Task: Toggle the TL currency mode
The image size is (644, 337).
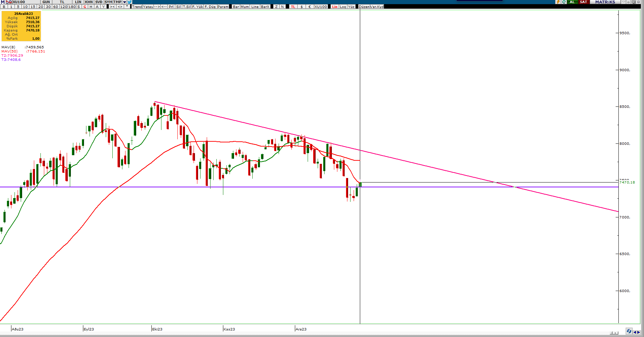Action: (293, 7)
